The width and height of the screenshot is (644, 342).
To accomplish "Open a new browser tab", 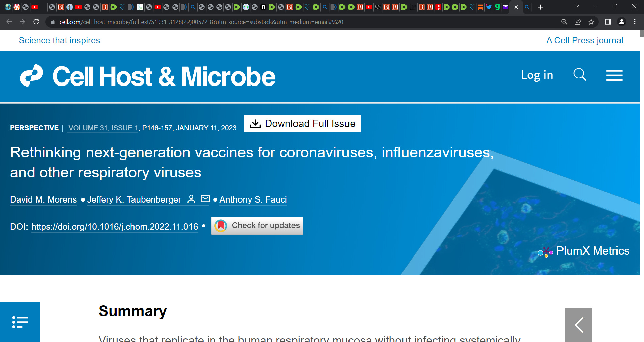I will pos(540,7).
